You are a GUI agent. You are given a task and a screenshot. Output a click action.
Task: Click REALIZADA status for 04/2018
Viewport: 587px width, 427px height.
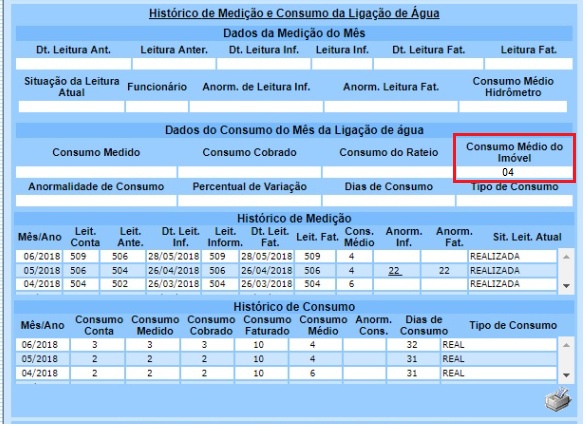(x=495, y=284)
